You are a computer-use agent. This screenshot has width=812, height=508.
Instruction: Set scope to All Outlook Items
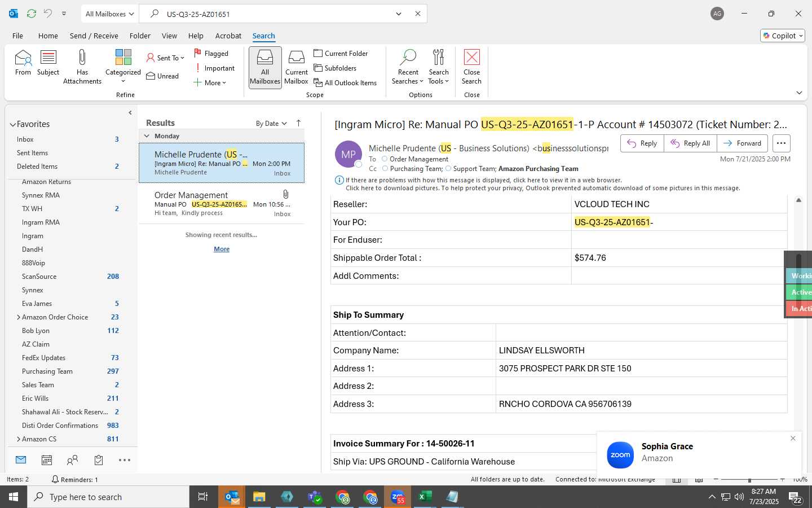pos(345,82)
